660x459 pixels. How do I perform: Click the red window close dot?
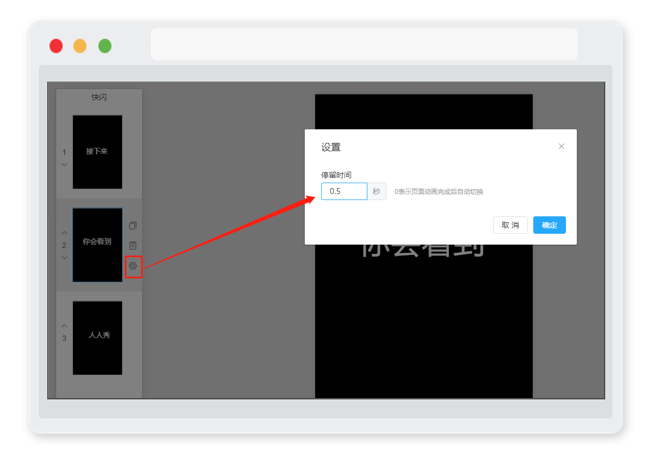coord(56,45)
